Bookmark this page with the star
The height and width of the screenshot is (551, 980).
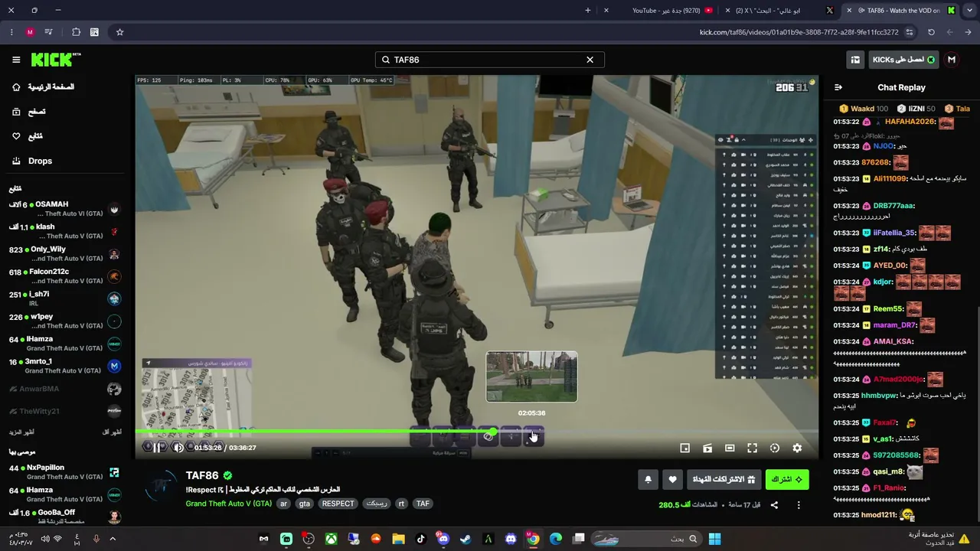tap(120, 32)
